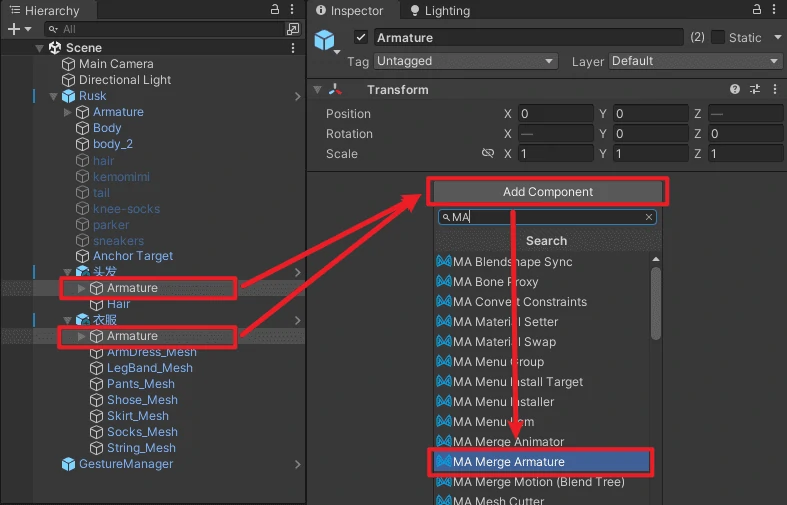This screenshot has height=505, width=787.
Task: Click the Hierarchy panel lock icon
Action: point(276,10)
